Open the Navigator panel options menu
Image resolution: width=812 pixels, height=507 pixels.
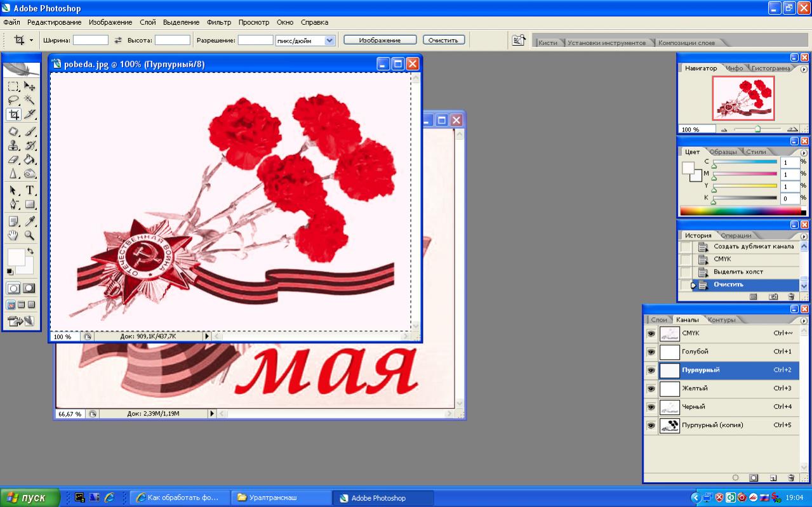804,69
